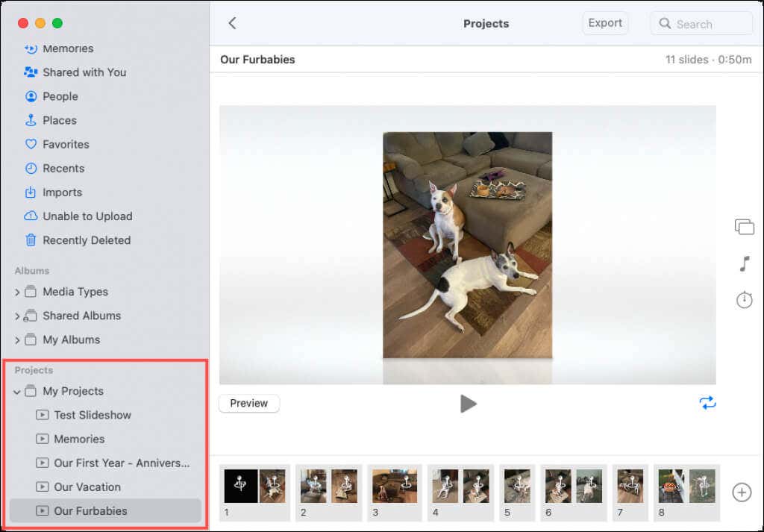Select slide 8 thumbnail
Image resolution: width=764 pixels, height=532 pixels.
coord(686,492)
